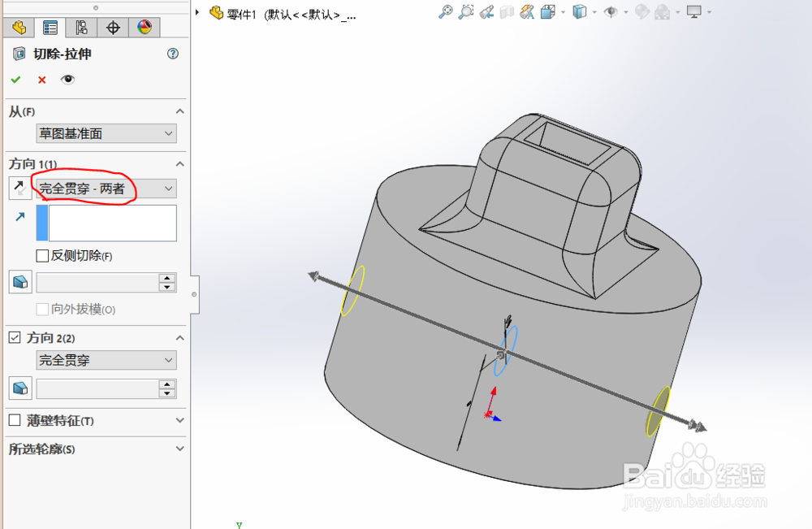Click the depth value up stepper arrow
The width and height of the screenshot is (812, 529).
pyautogui.click(x=168, y=278)
